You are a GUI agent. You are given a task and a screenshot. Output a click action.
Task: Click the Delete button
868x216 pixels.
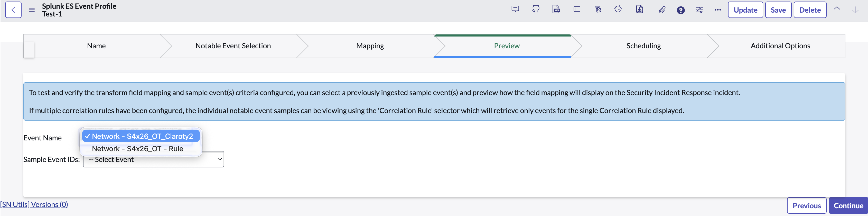(810, 10)
